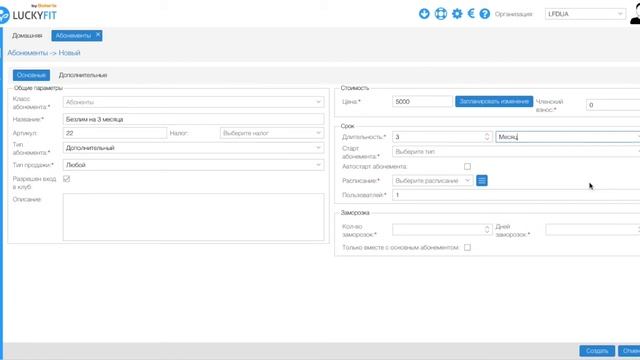Open Тип абонемента dropdown
This screenshot has height=360, width=640.
point(193,148)
